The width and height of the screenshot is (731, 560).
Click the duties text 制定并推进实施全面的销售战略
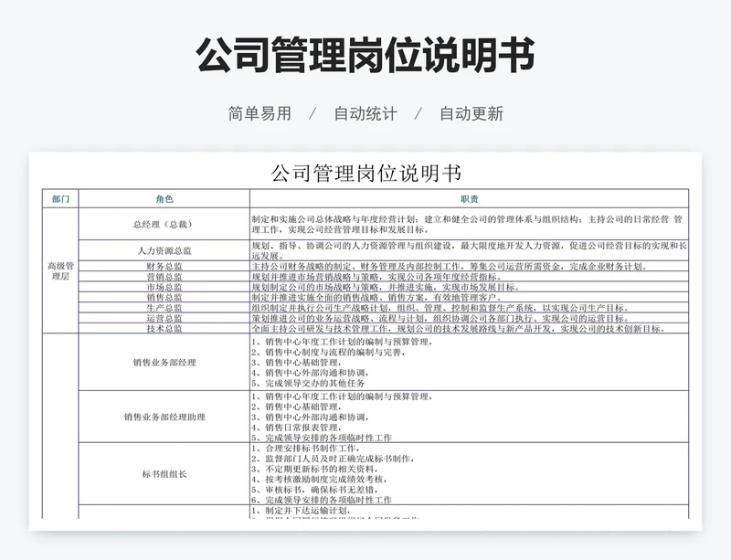(x=315, y=297)
